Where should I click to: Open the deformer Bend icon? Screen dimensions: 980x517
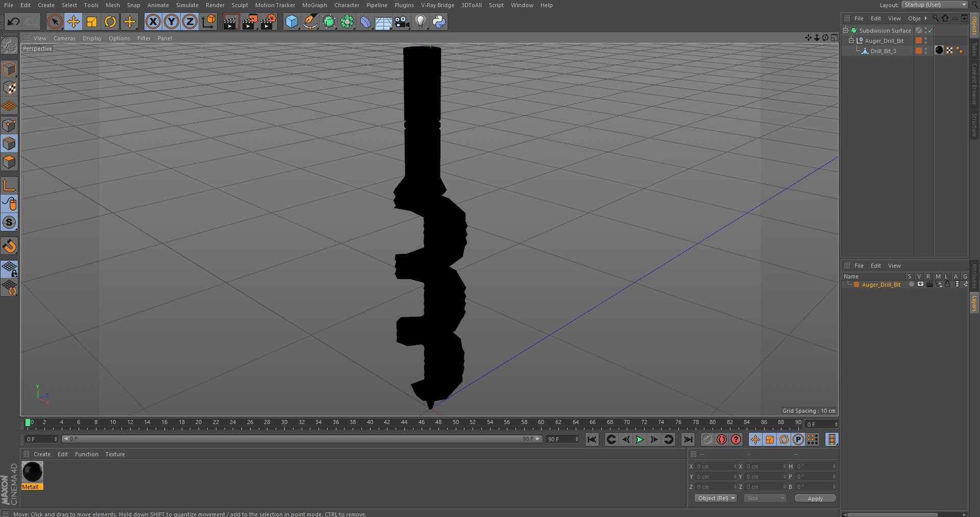point(365,21)
